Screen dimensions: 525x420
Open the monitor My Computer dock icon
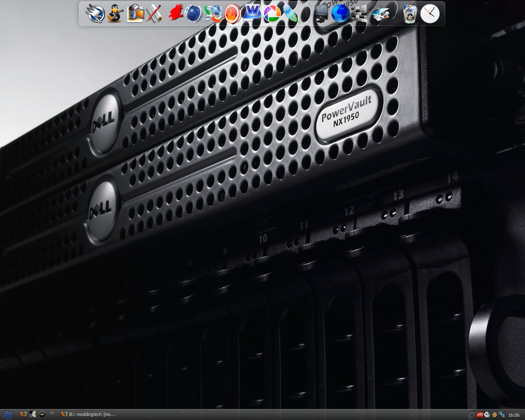[x=321, y=14]
